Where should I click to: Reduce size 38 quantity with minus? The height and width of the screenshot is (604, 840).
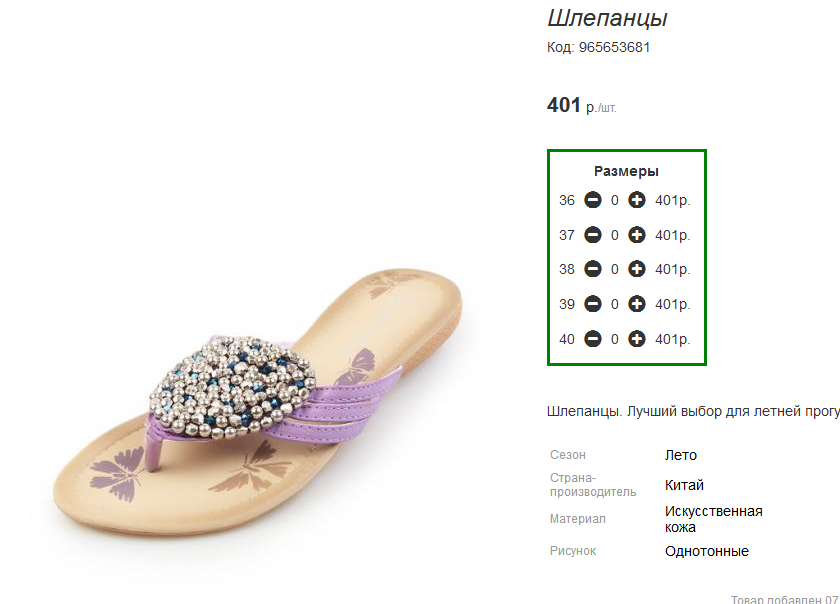[x=592, y=269]
